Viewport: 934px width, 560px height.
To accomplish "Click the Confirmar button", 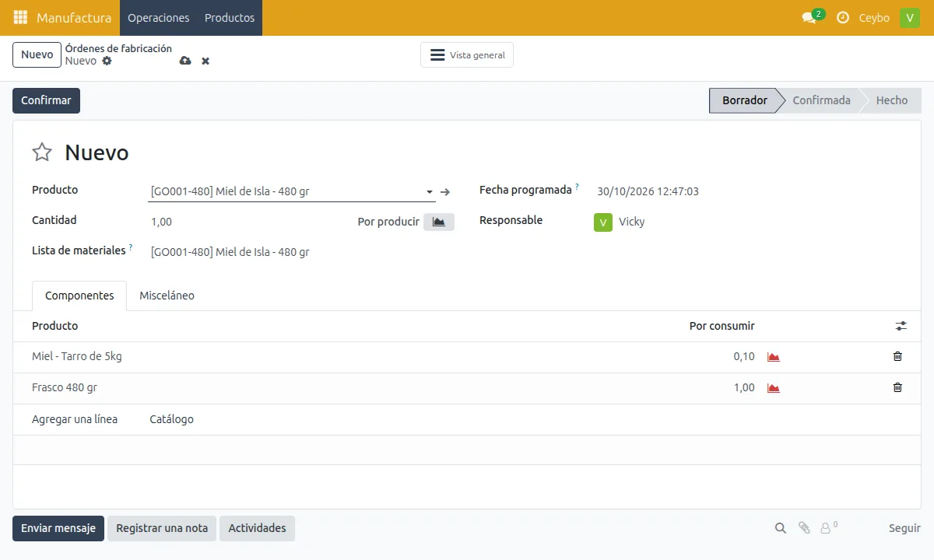I will pyautogui.click(x=46, y=100).
